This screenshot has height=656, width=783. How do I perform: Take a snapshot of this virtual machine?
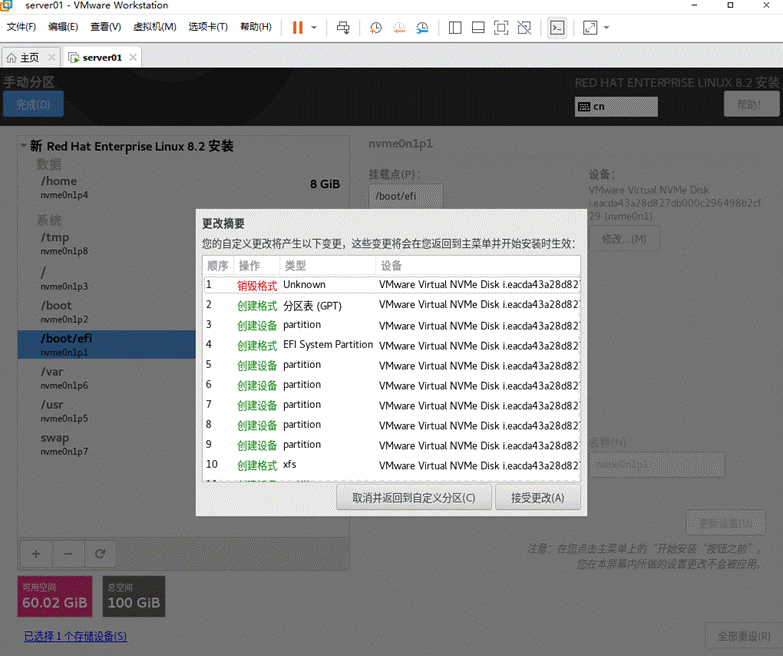(x=376, y=27)
